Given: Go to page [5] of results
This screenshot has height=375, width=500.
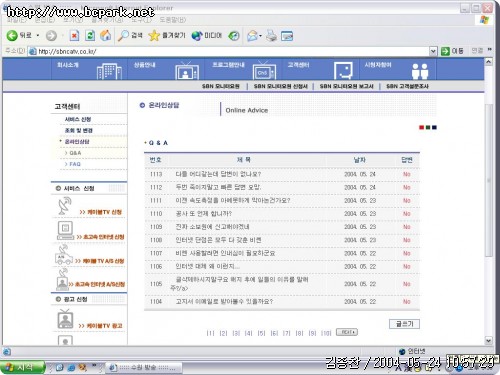Looking at the screenshot, I should point(261,333).
